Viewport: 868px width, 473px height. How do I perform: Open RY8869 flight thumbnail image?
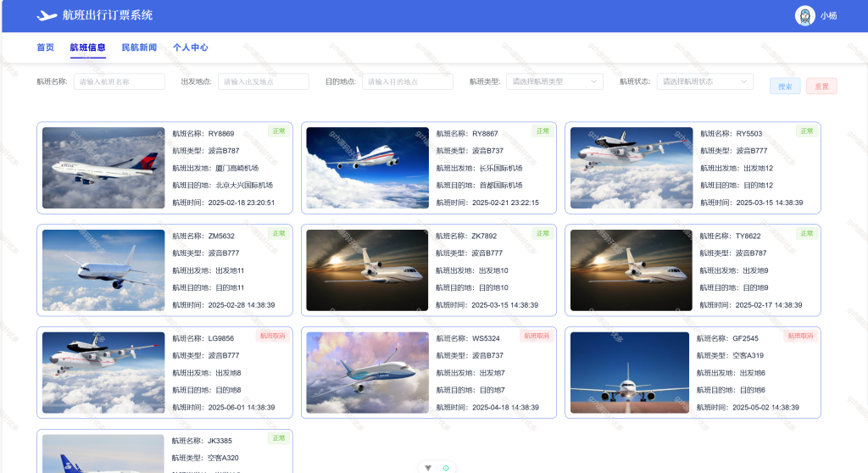pyautogui.click(x=103, y=168)
